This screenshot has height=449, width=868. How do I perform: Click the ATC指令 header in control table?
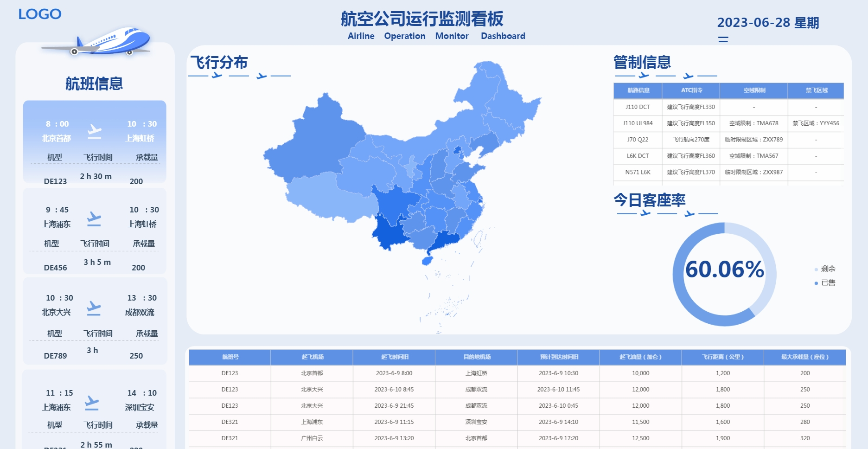[691, 90]
